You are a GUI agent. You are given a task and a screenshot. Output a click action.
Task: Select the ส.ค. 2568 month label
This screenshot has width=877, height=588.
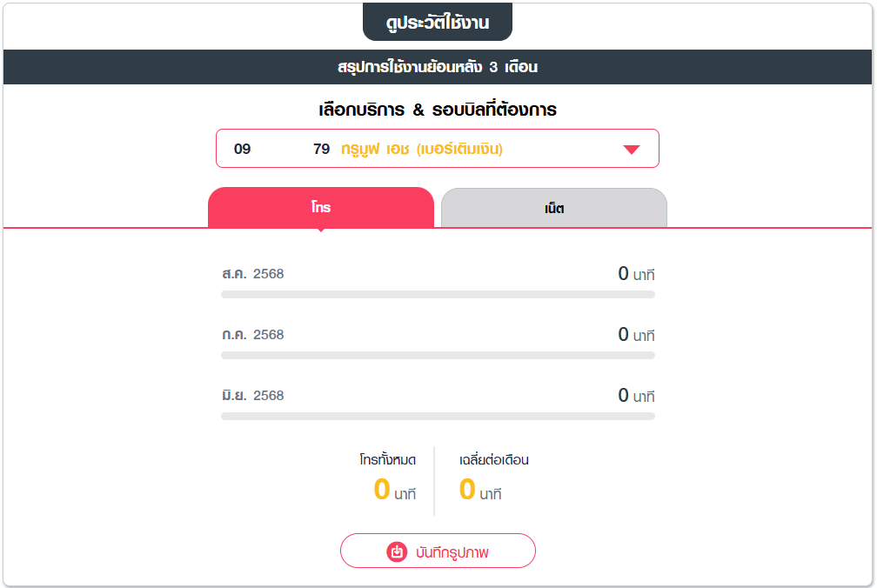[x=253, y=274]
